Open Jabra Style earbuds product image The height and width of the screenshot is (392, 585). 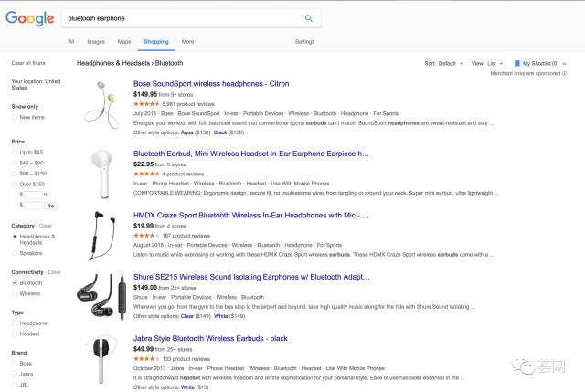pyautogui.click(x=101, y=359)
